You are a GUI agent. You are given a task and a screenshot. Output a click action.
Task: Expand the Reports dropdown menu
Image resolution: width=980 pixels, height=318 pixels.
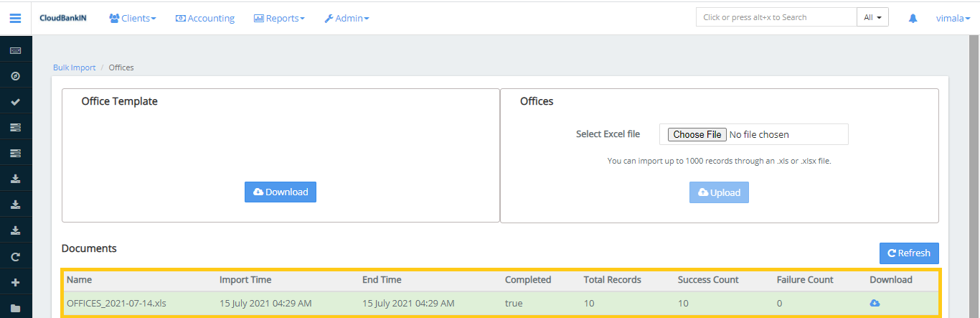(x=279, y=18)
